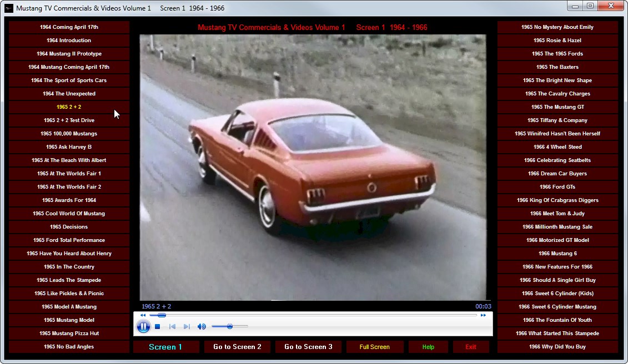Switch video to Full Screen
This screenshot has height=364, width=628.
[x=374, y=347]
